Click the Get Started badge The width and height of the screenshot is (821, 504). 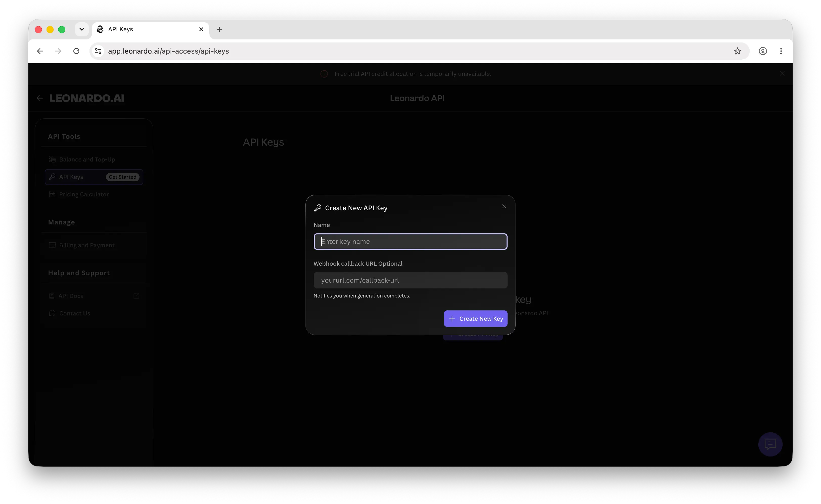pos(123,177)
